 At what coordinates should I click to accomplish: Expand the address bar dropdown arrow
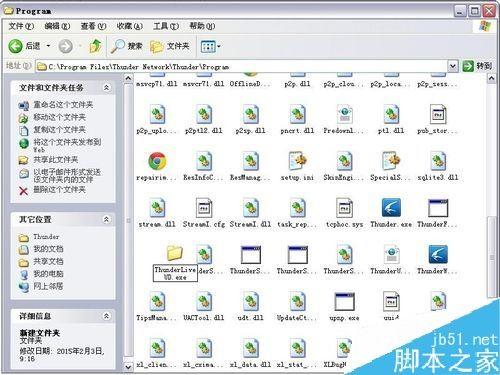point(452,66)
